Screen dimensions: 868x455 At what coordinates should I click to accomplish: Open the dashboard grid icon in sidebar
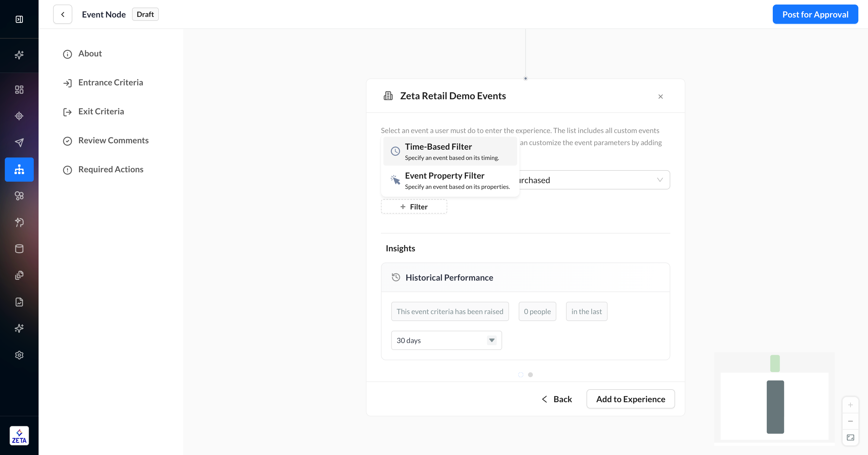coord(19,89)
